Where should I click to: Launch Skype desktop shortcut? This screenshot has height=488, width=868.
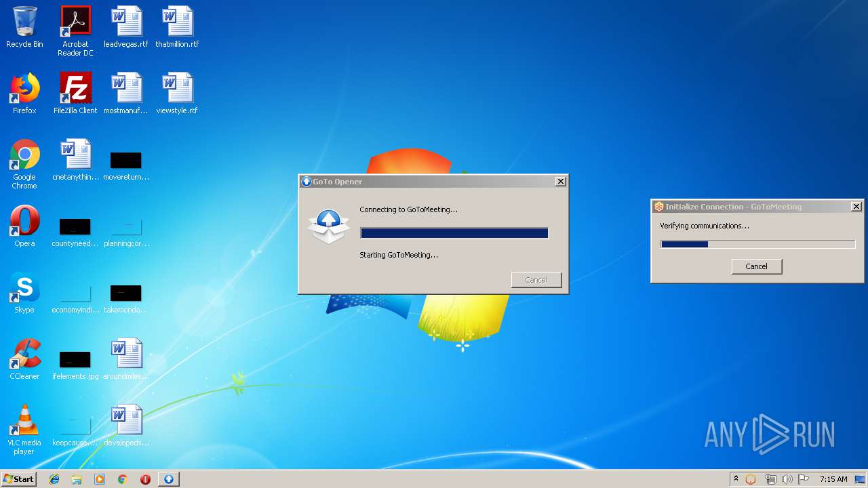24,293
